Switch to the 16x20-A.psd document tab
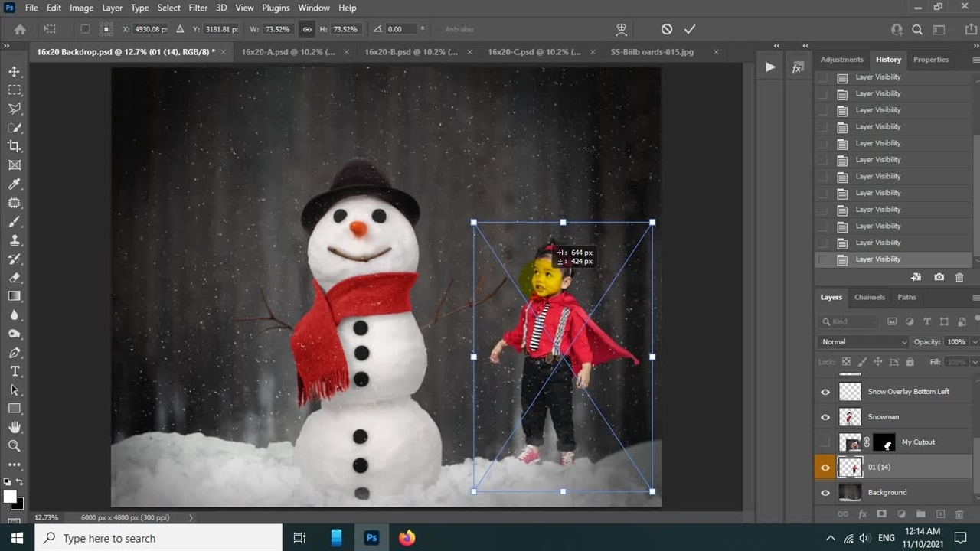This screenshot has width=980, height=551. pyautogui.click(x=288, y=52)
